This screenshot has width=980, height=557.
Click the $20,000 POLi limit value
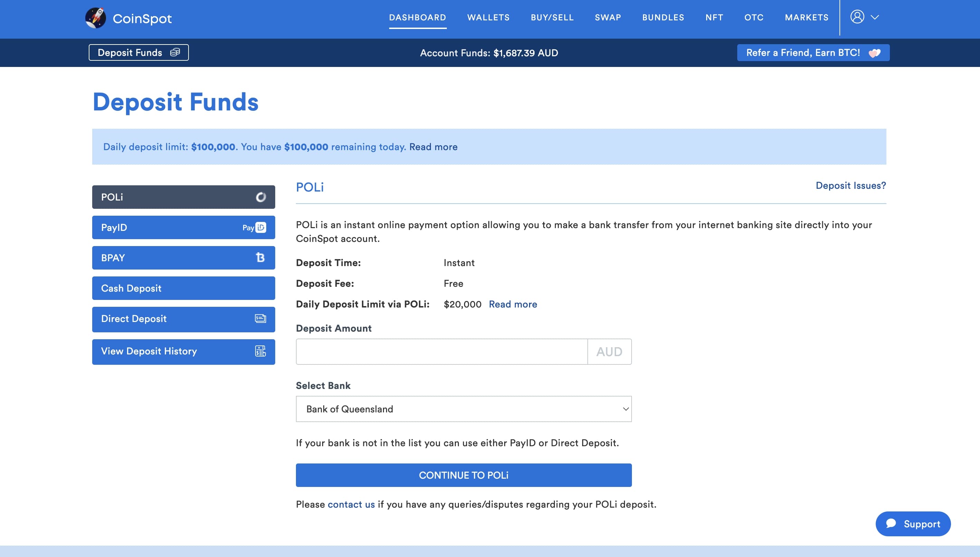[x=462, y=304]
